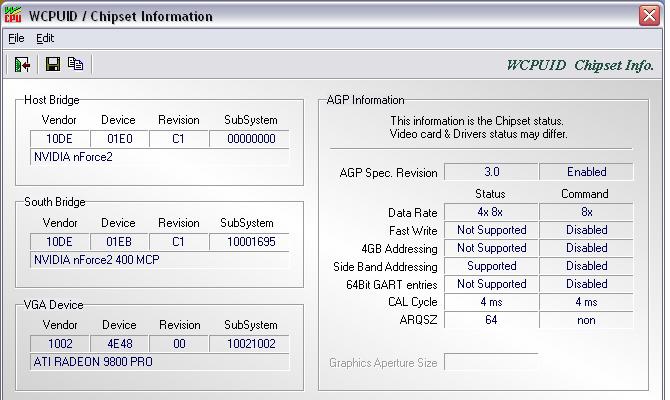Viewport: 670px width, 400px height.
Task: Click 64Bit GART entries Not Supported status
Action: pyautogui.click(x=491, y=284)
